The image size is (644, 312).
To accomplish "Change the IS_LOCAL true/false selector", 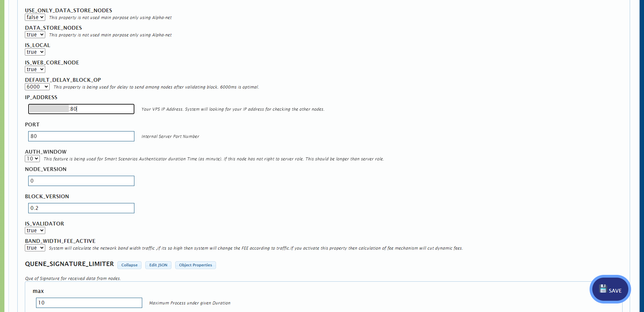I will 35,52.
